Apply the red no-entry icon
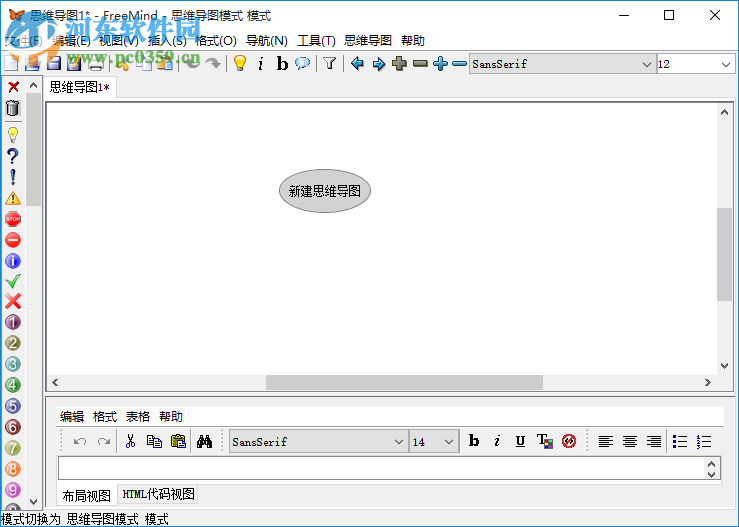This screenshot has width=739, height=527. tap(13, 240)
